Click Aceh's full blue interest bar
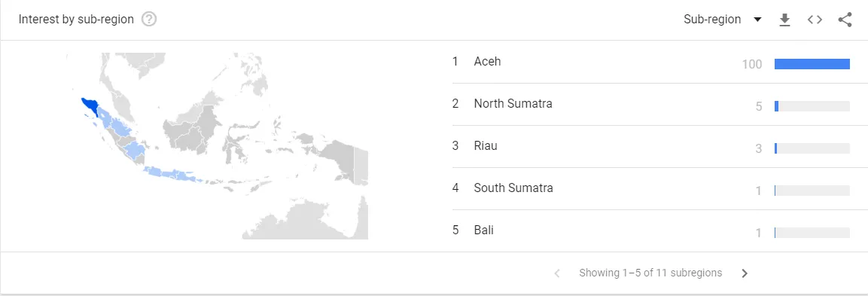Image resolution: width=868 pixels, height=296 pixels. pyautogui.click(x=812, y=64)
